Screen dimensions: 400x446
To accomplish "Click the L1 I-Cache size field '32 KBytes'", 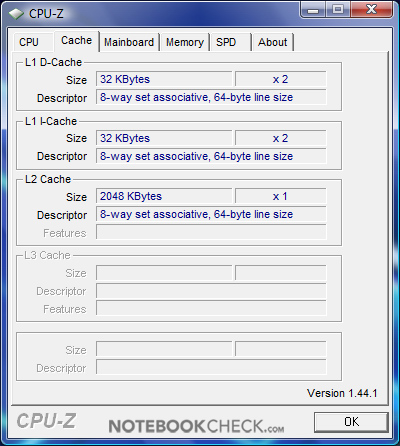I will click(x=164, y=138).
